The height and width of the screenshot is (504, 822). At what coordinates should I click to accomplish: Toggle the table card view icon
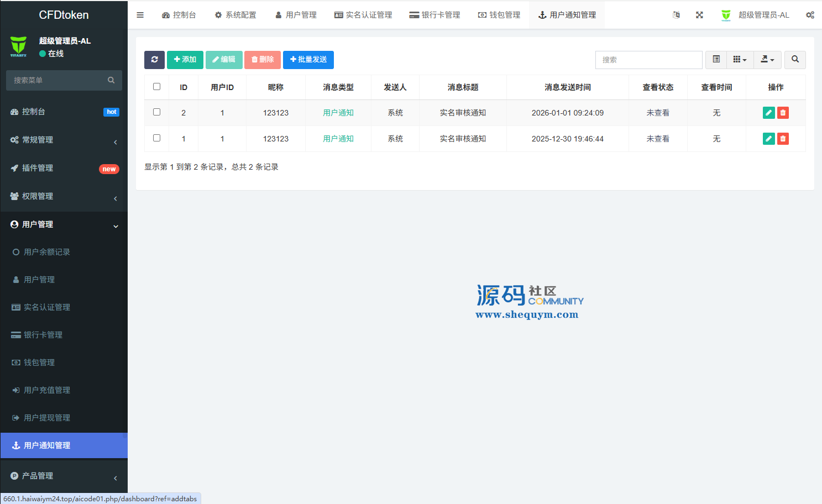tap(716, 60)
